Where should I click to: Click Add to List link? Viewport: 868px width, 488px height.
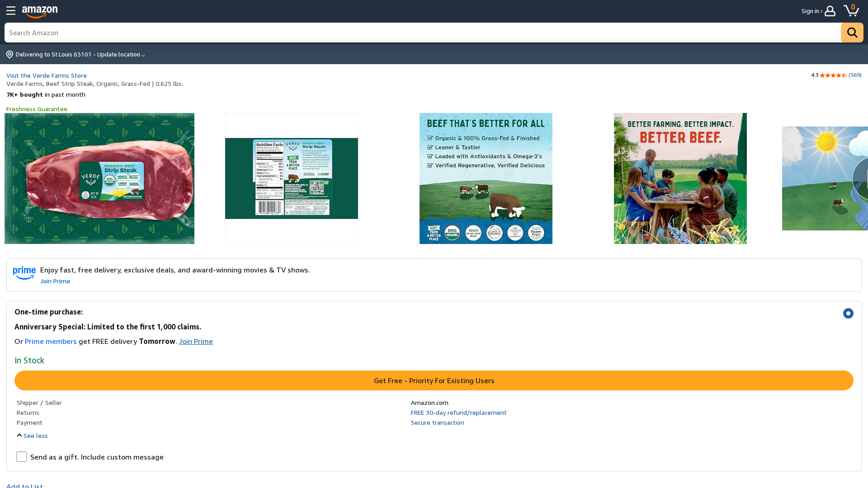point(24,485)
